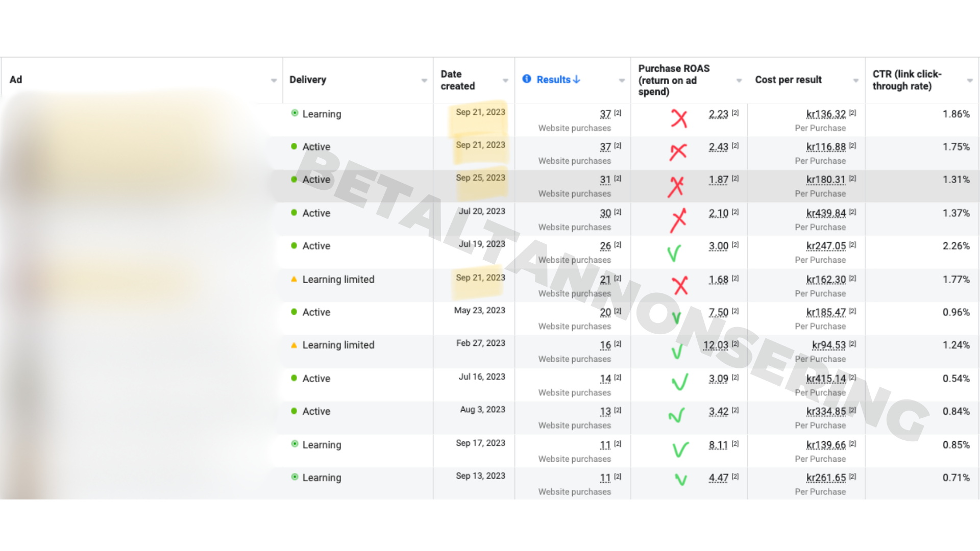Image resolution: width=980 pixels, height=551 pixels.
Task: Click the kr136.32 cost per result value
Action: 826,114
